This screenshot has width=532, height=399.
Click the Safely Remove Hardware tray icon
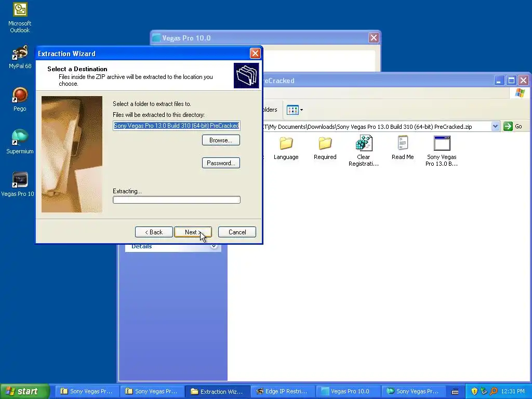(x=484, y=391)
